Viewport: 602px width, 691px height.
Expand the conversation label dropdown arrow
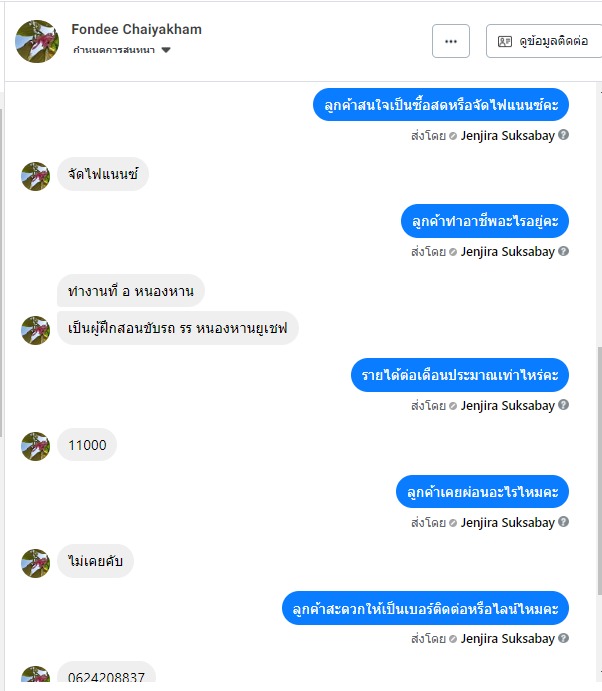click(166, 50)
